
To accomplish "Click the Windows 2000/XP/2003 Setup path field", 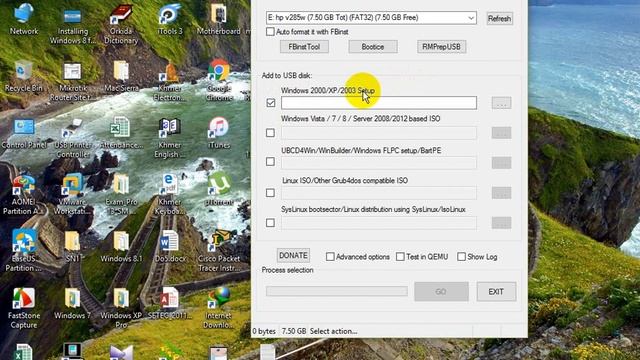I will click(x=379, y=103).
